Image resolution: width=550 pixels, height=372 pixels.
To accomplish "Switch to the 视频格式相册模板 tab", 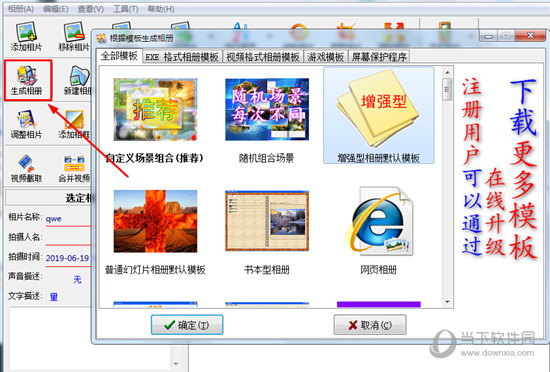I will tap(263, 57).
